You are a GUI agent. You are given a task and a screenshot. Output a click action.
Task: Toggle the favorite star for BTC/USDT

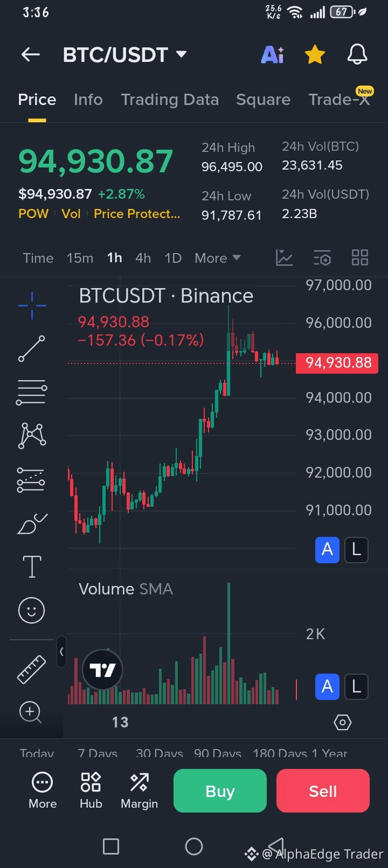pos(315,54)
